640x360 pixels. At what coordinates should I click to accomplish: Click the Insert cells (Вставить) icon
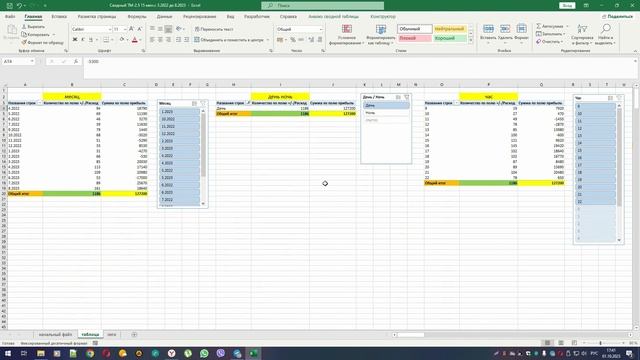[488, 29]
